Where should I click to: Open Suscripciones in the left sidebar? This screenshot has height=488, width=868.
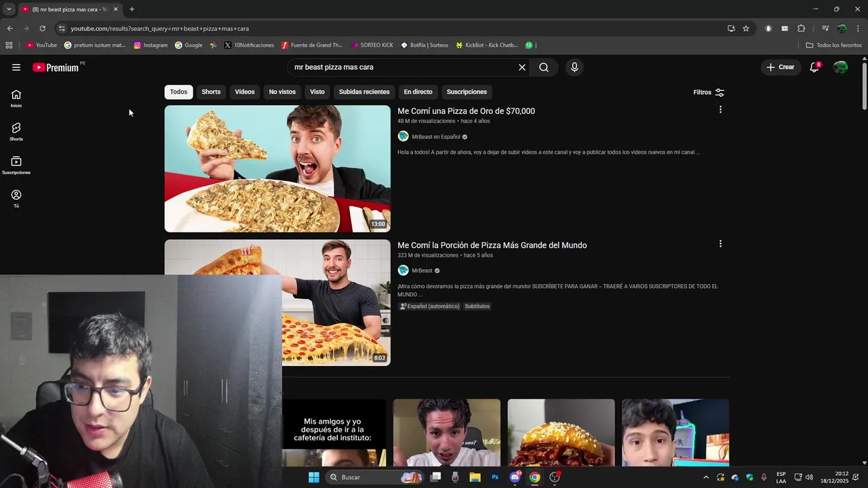(16, 165)
